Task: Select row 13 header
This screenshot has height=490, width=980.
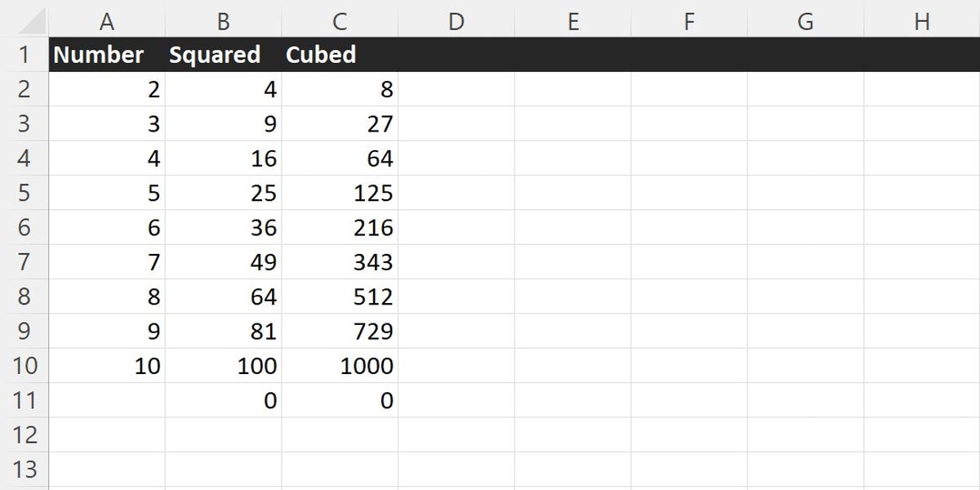Action: pyautogui.click(x=24, y=470)
